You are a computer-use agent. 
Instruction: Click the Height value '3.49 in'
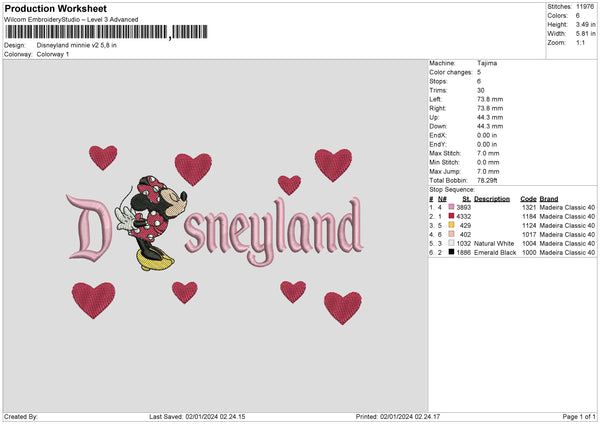click(x=586, y=24)
